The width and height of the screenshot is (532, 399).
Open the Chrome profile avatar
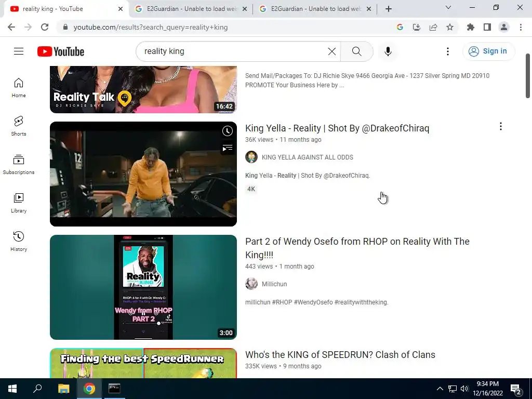click(x=504, y=27)
